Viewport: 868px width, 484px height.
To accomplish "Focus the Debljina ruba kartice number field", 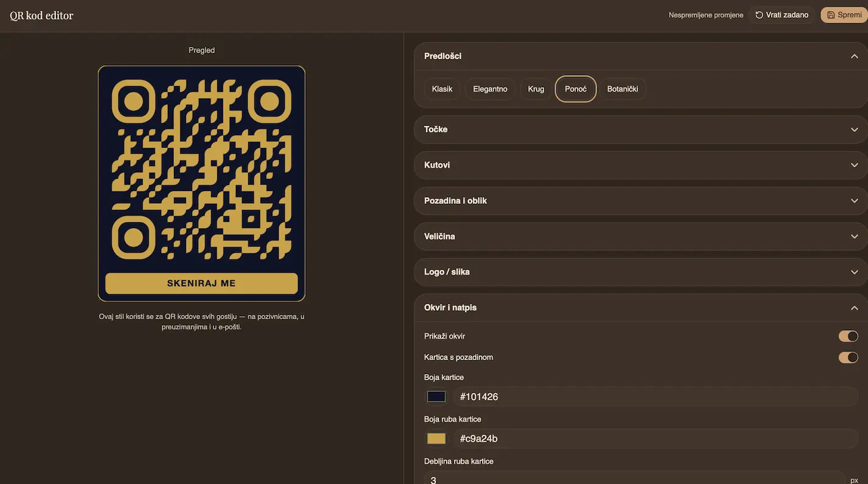I will coord(634,477).
